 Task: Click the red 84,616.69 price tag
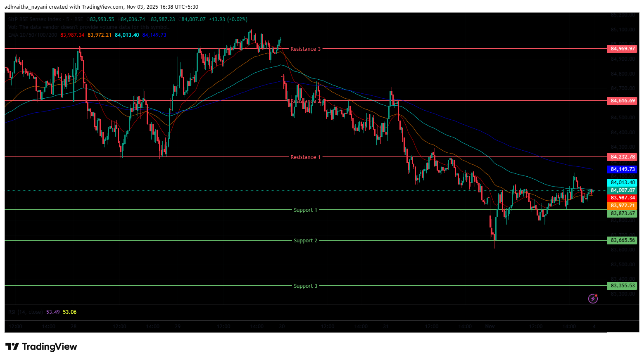pyautogui.click(x=622, y=101)
